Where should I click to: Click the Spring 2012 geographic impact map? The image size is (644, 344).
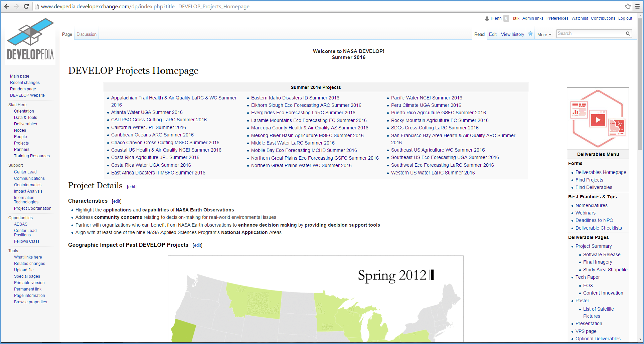(x=316, y=299)
